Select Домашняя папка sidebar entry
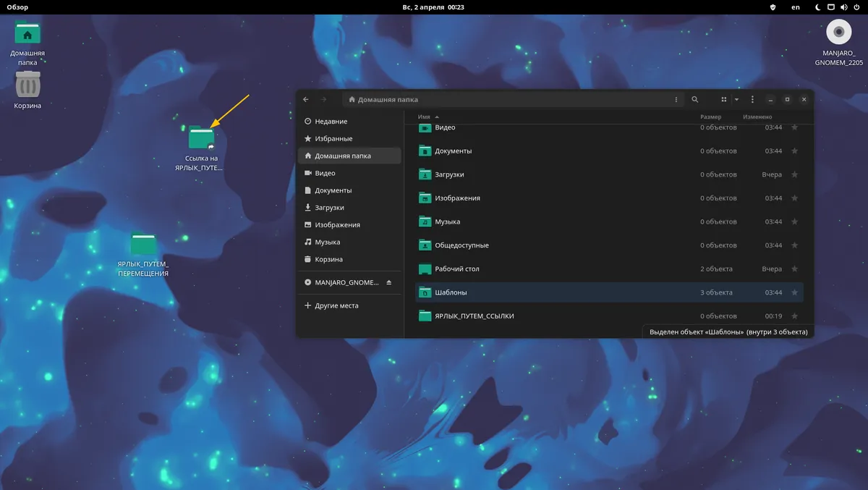 click(349, 156)
